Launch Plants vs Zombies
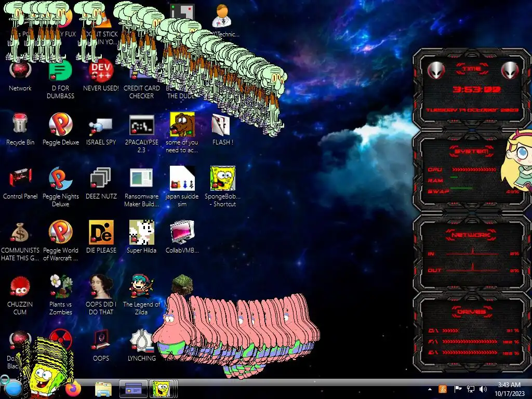 pos(61,295)
